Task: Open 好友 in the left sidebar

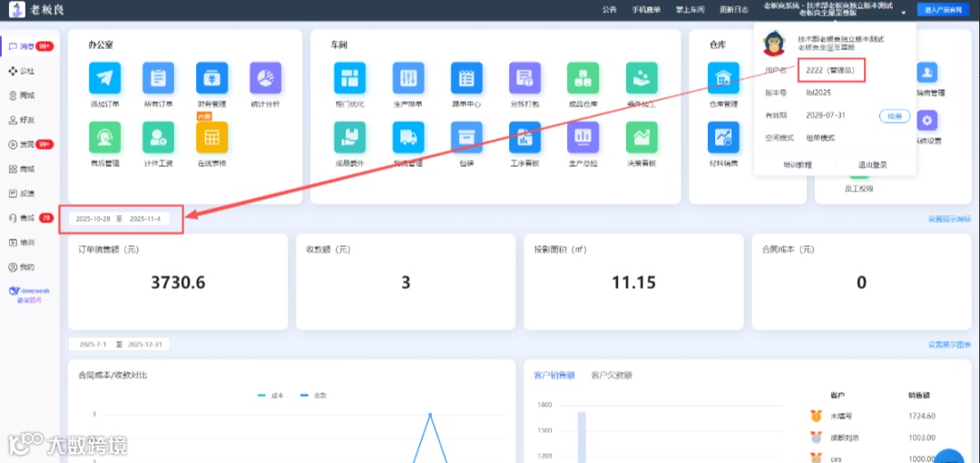Action: [22, 120]
